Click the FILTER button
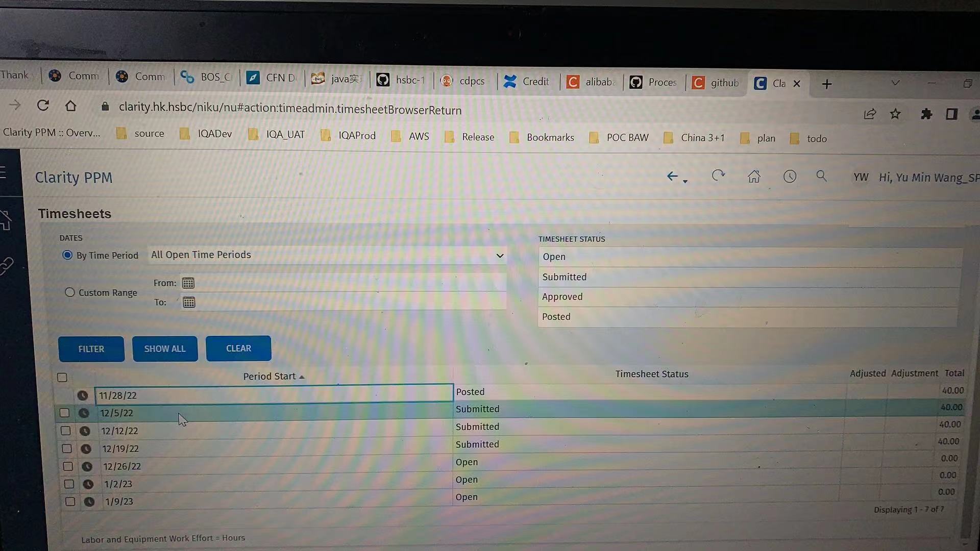The height and width of the screenshot is (551, 980). point(91,348)
